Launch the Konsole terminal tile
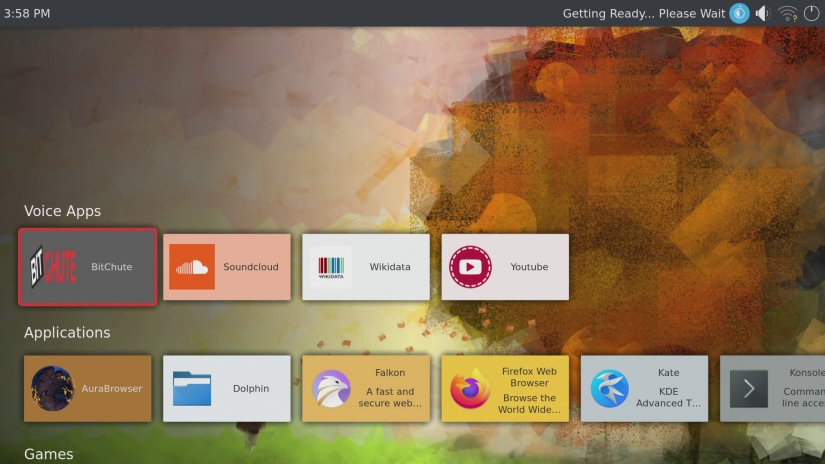The image size is (825, 464). tap(772, 388)
